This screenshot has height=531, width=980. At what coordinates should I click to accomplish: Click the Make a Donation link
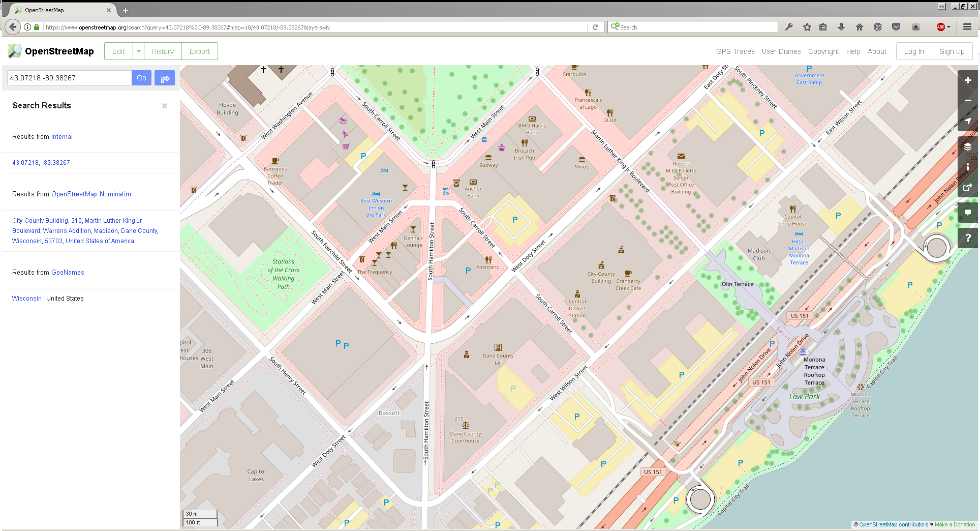955,524
